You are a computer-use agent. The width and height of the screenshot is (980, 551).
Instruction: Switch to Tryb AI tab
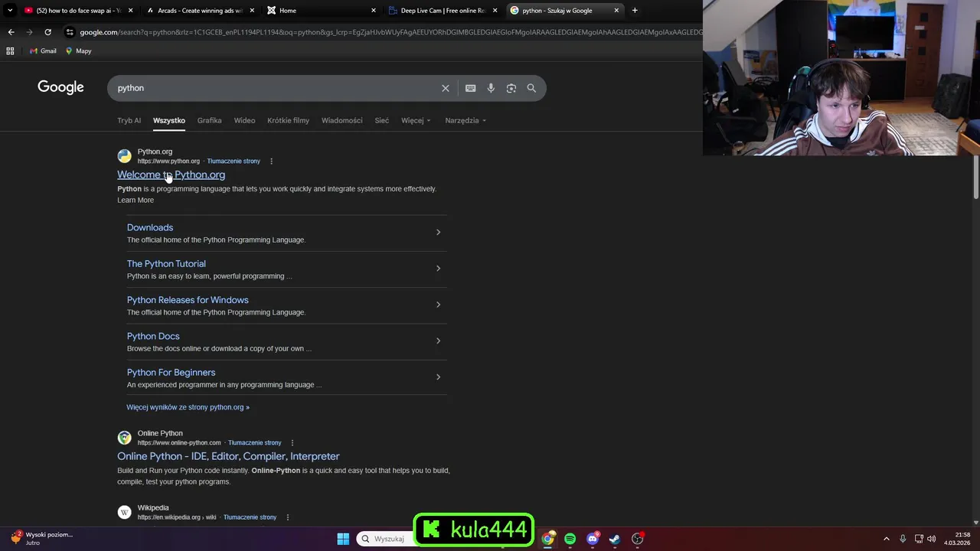pyautogui.click(x=129, y=120)
